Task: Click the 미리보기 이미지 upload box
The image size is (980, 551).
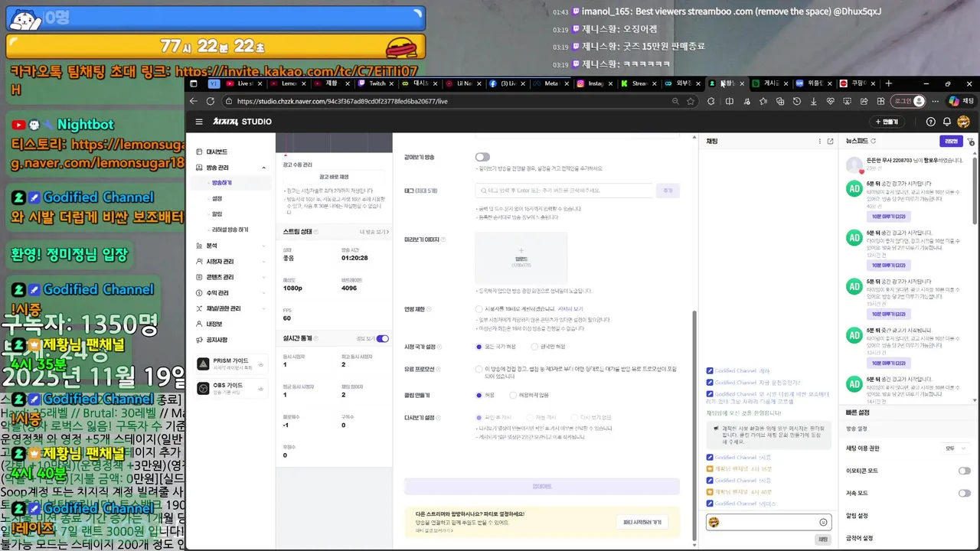Action: pyautogui.click(x=521, y=258)
